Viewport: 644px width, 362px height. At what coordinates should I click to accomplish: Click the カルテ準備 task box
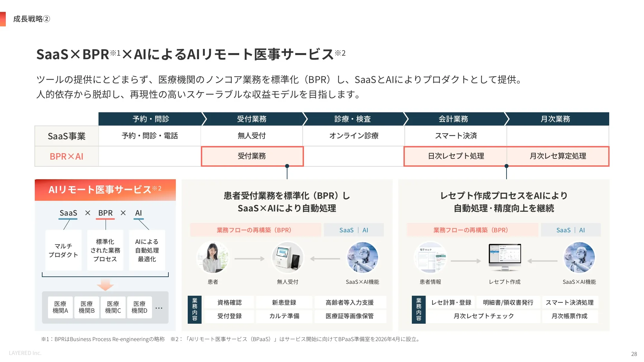tap(284, 316)
